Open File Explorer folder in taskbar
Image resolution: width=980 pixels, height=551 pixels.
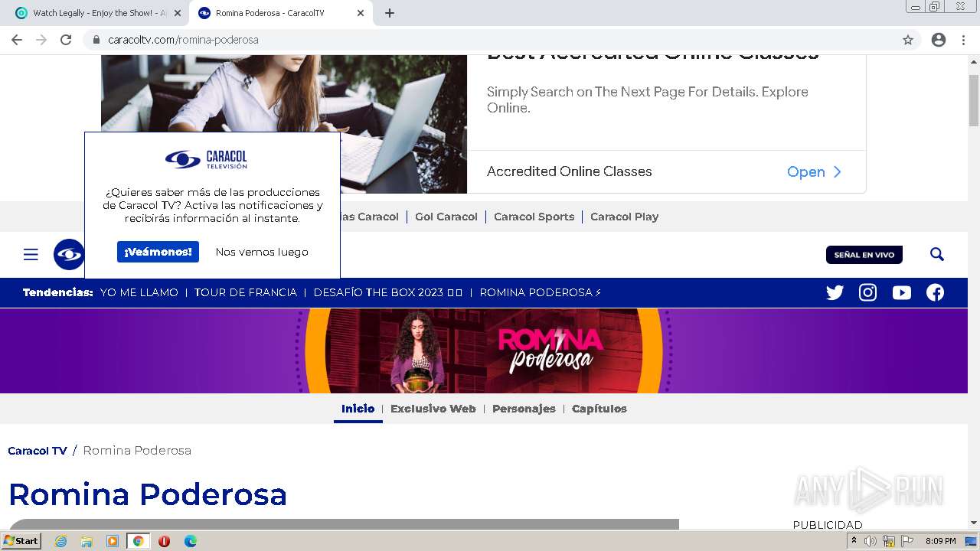click(x=87, y=541)
